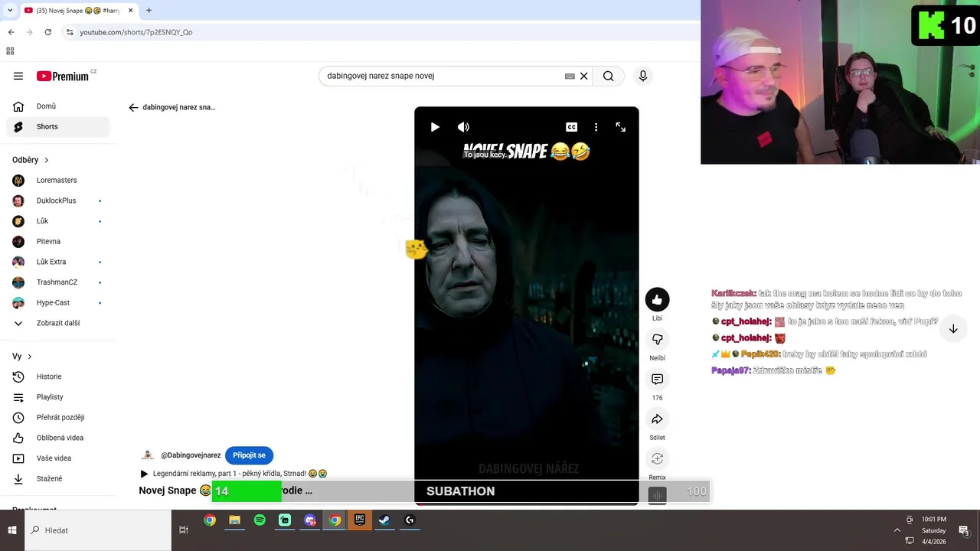Image resolution: width=980 pixels, height=551 pixels.
Task: Click the Připojit se button
Action: coord(249,455)
